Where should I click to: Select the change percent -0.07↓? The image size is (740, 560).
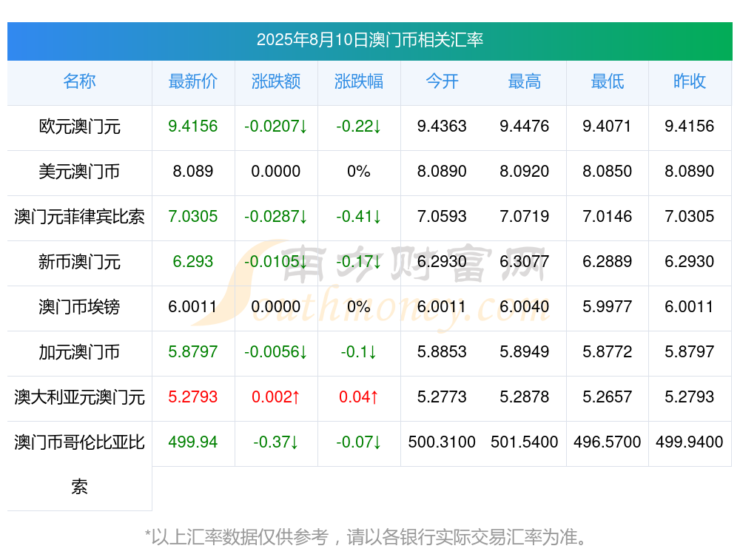point(359,442)
